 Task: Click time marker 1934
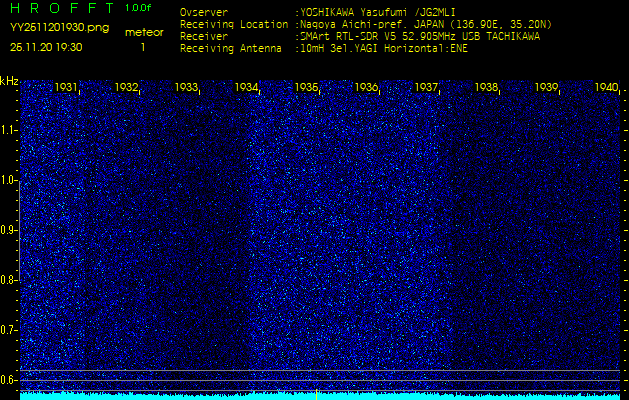tap(246, 87)
